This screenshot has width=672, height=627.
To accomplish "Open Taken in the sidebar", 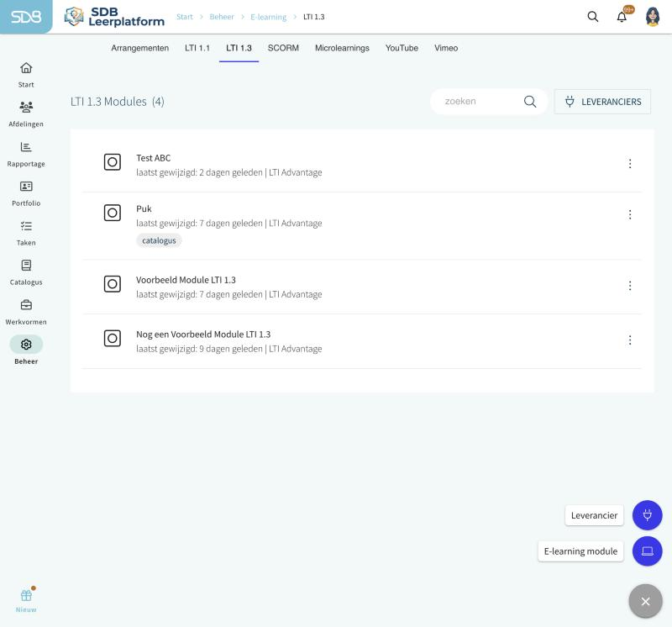I will point(26,233).
